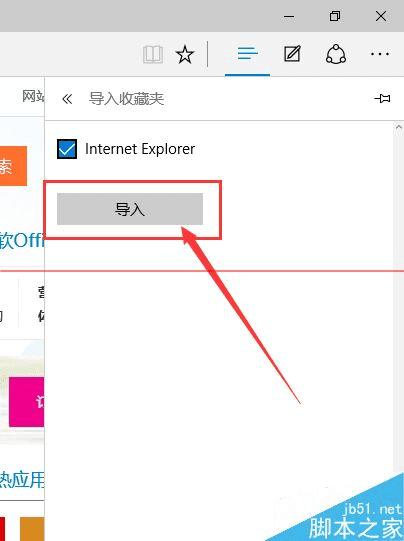Viewport: 404px width, 541px height.
Task: Pin the favorites pane with pushpin
Action: click(382, 99)
